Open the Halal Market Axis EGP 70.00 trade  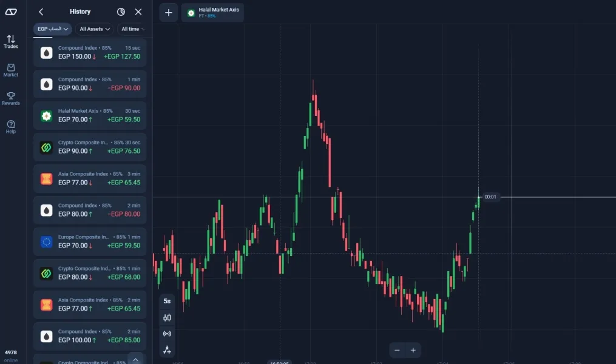pos(90,115)
